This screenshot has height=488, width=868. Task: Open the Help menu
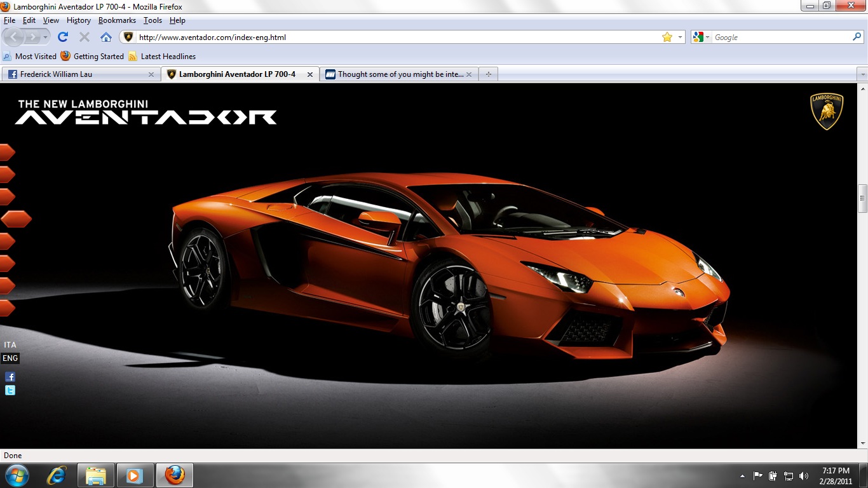pyautogui.click(x=177, y=20)
